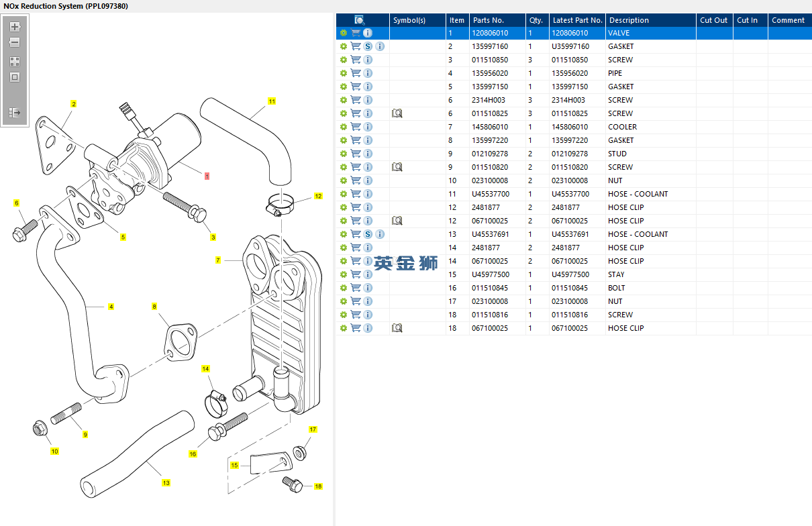Click callout label 7 on the diagram
Image resolution: width=812 pixels, height=526 pixels.
click(218, 260)
